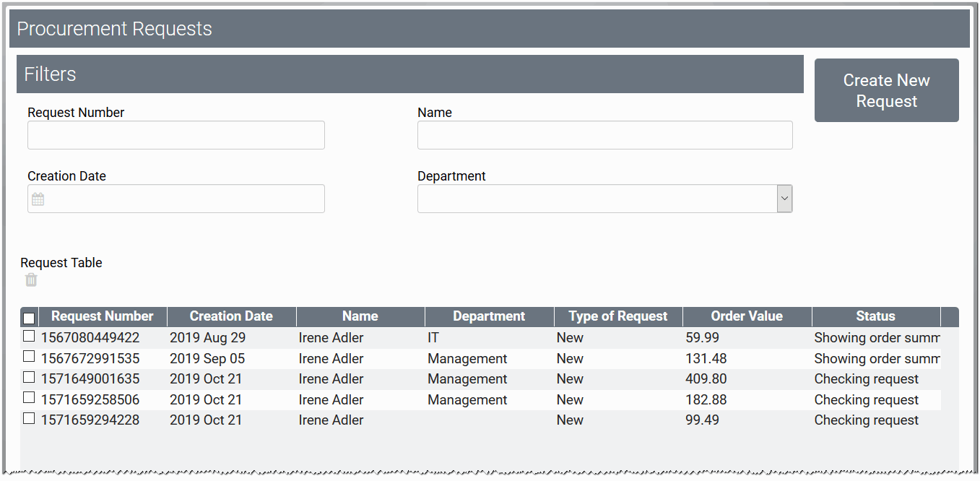Sort by Creation Date column header

point(231,316)
